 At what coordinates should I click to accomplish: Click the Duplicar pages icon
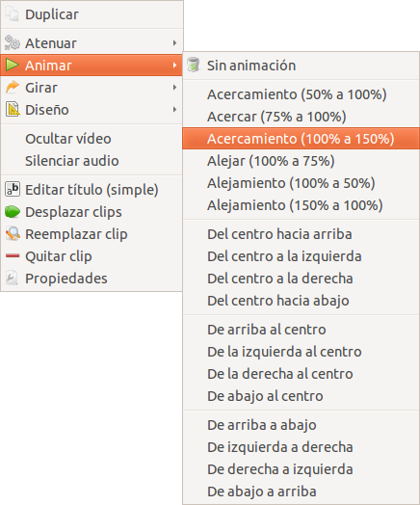pos(13,14)
